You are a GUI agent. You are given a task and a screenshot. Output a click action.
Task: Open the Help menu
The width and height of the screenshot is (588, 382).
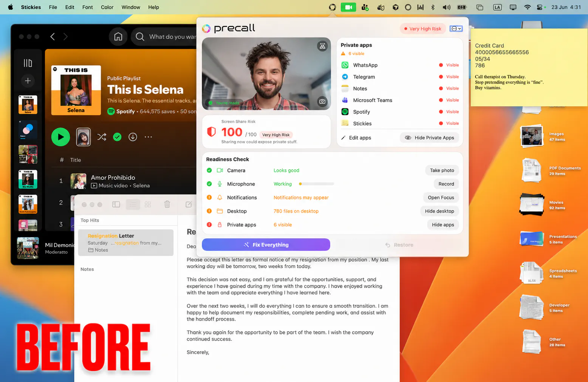153,7
